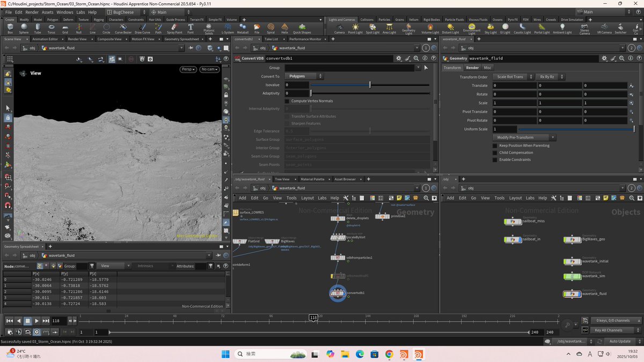Create an L-System from the shelf
644x362 pixels.
pyautogui.click(x=227, y=27)
